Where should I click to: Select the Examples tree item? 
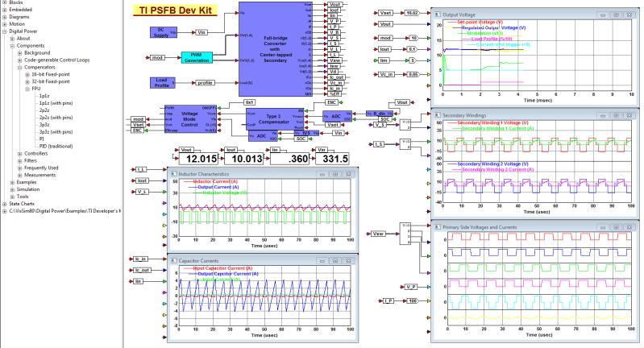pyautogui.click(x=27, y=182)
